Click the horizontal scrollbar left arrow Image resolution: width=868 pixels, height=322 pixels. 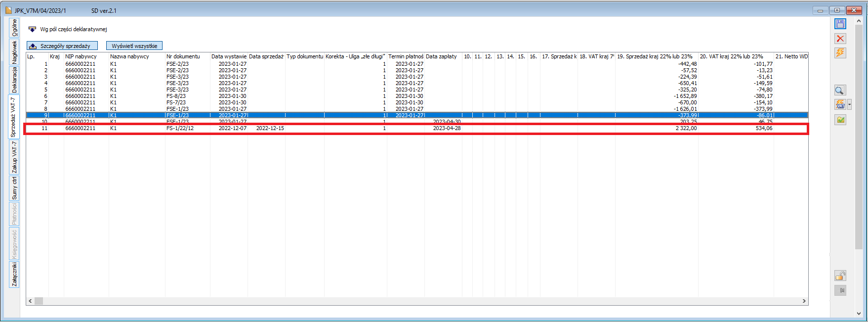click(30, 301)
